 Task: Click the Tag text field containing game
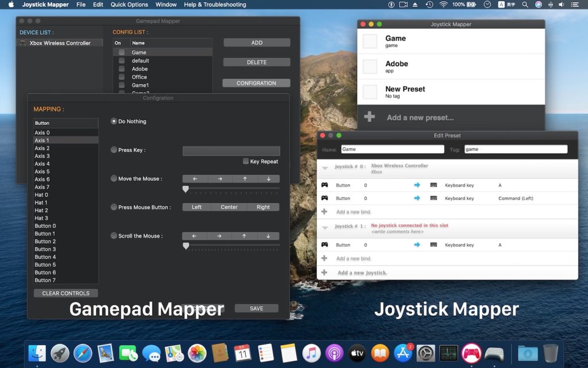click(x=515, y=149)
